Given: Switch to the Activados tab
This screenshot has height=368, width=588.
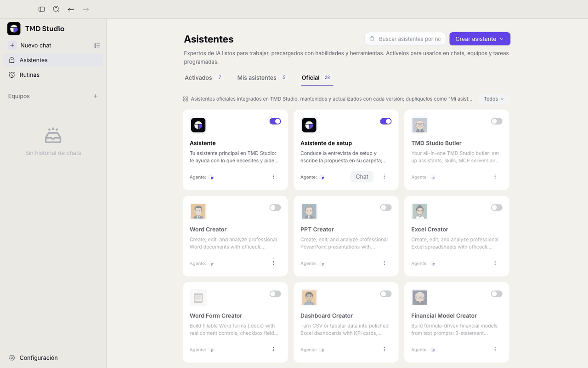Looking at the screenshot, I should click(x=204, y=78).
